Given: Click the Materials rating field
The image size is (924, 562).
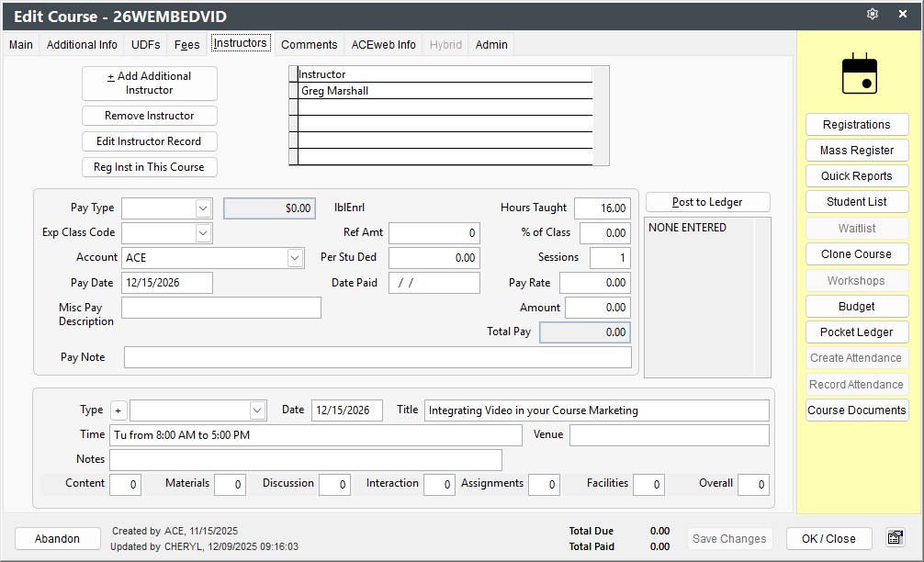Looking at the screenshot, I should 230,484.
